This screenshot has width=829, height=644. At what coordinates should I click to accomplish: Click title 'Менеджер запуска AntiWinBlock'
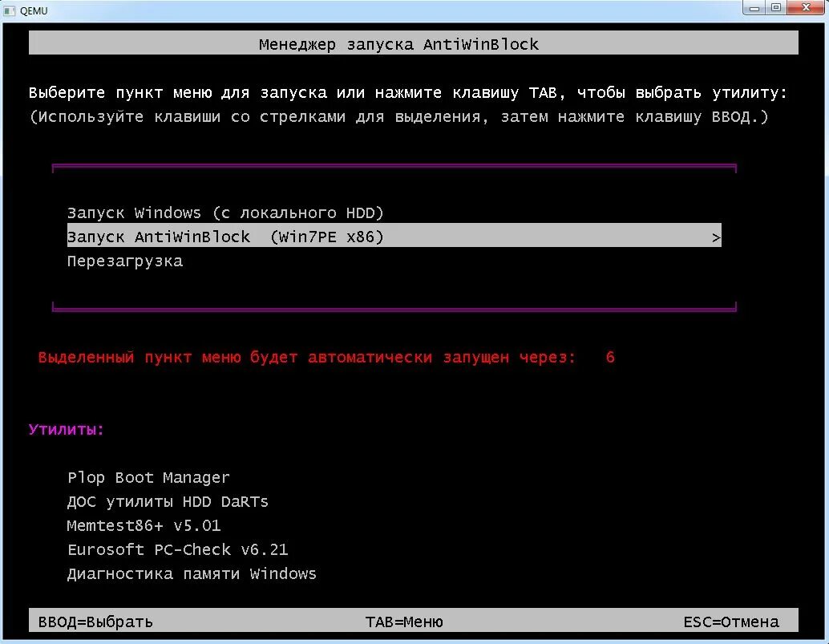click(x=398, y=44)
